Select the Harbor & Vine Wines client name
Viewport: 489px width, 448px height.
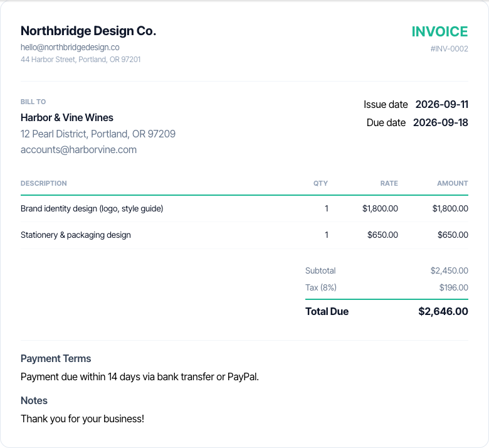tap(66, 117)
